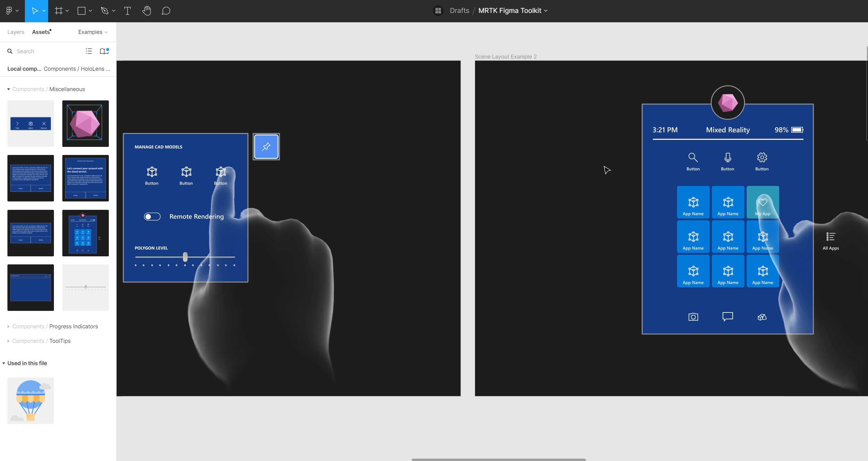
Task: Select the Text tool
Action: [127, 10]
